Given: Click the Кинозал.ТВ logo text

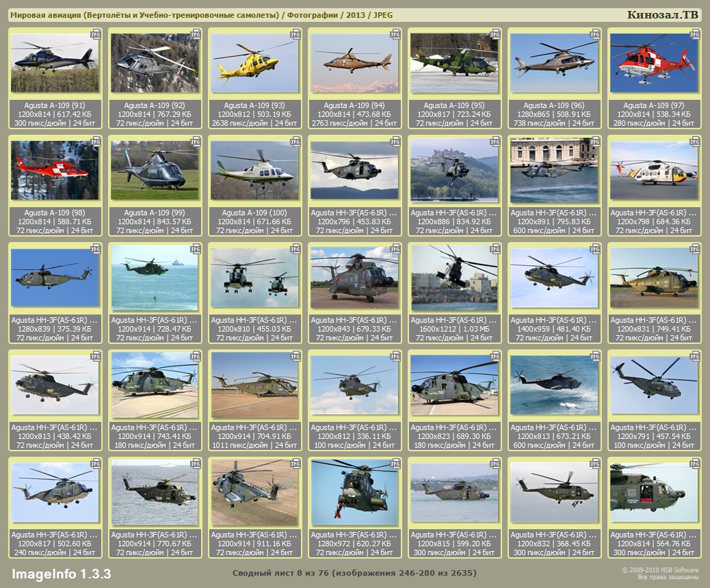Looking at the screenshot, I should [662, 15].
